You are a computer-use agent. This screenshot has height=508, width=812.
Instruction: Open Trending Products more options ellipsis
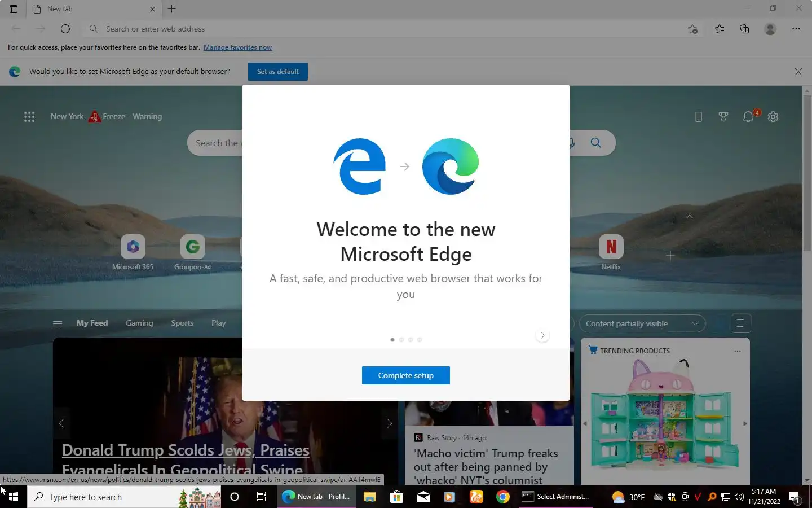(x=738, y=351)
